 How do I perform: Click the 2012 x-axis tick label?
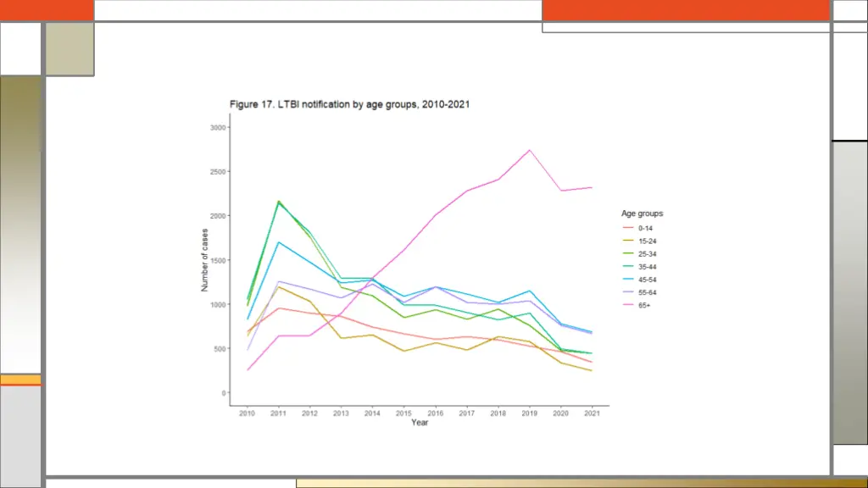(309, 413)
